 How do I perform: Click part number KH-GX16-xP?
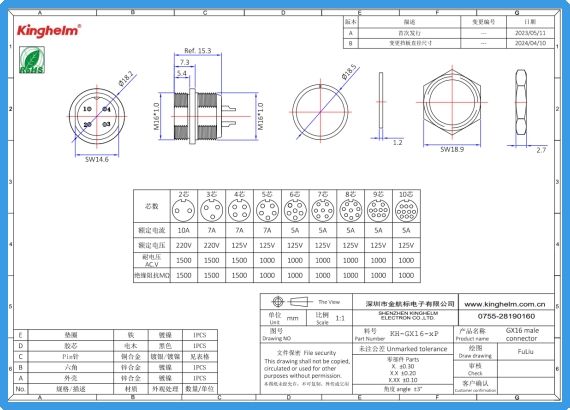[x=414, y=333]
